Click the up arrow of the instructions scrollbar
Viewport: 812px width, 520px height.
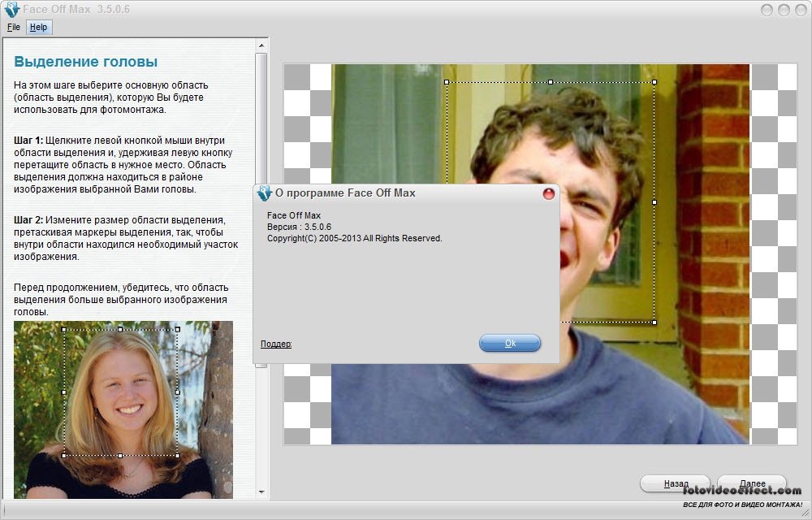pyautogui.click(x=261, y=46)
